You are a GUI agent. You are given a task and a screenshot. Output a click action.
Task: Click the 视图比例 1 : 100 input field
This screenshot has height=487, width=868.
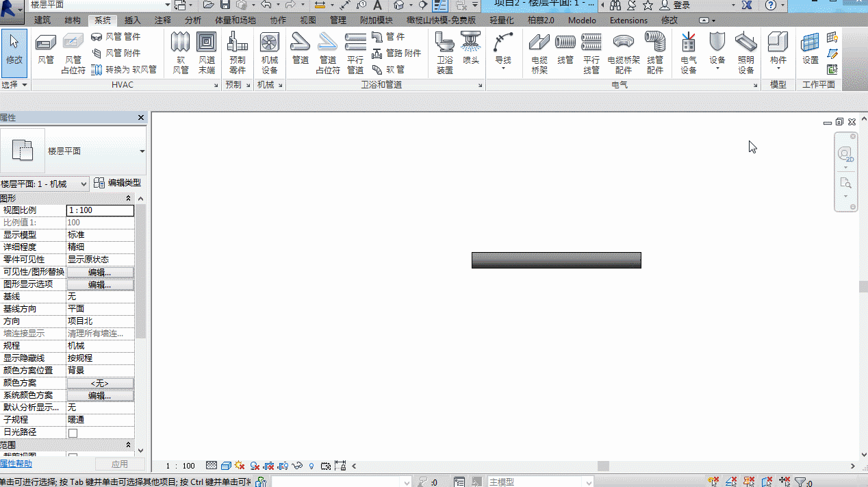click(100, 210)
